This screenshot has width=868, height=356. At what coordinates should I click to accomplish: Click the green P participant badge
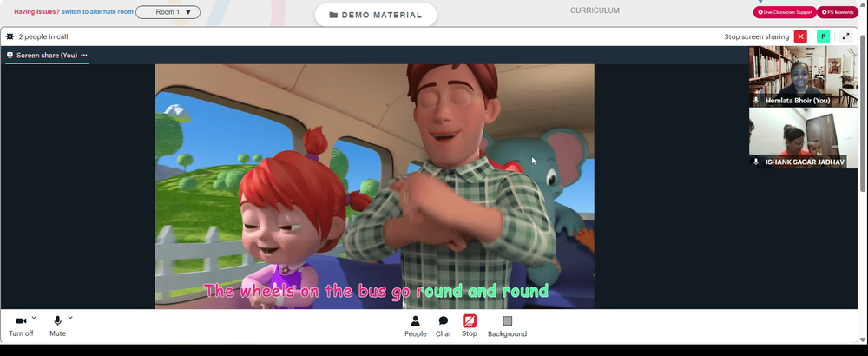[x=823, y=36]
